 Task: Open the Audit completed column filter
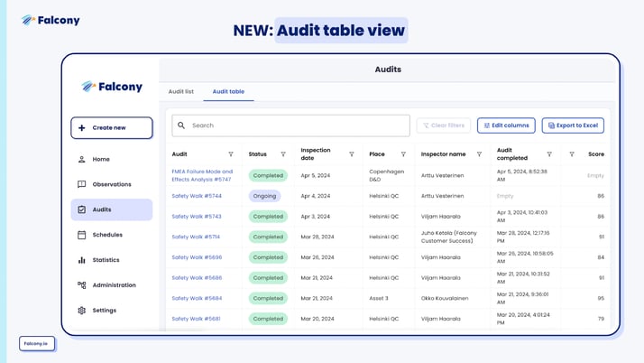click(549, 154)
